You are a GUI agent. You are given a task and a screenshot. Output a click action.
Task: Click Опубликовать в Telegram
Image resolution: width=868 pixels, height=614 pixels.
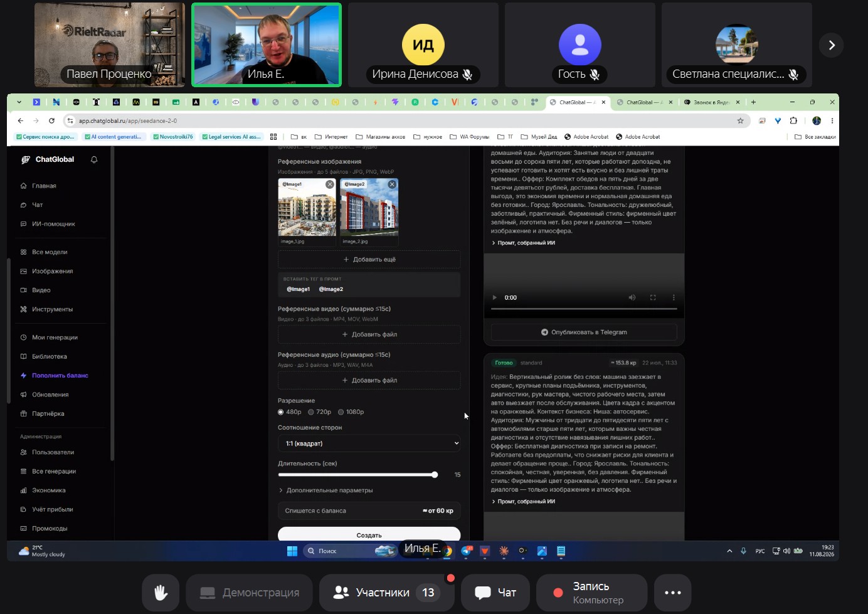584,332
